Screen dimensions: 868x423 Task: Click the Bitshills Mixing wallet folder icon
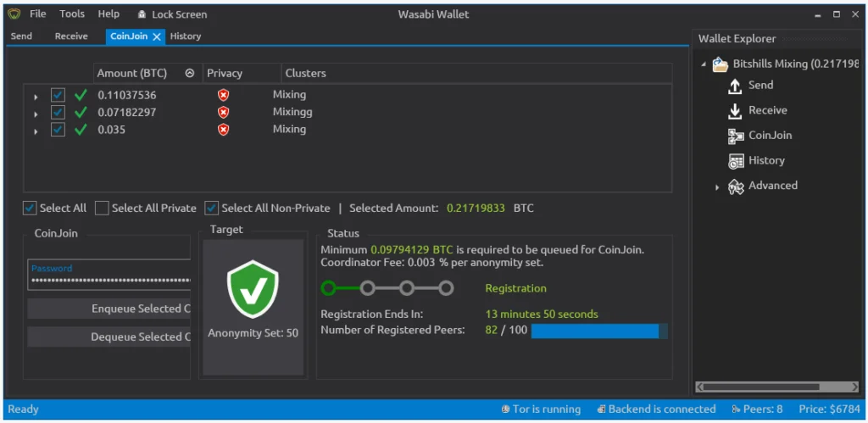point(721,64)
